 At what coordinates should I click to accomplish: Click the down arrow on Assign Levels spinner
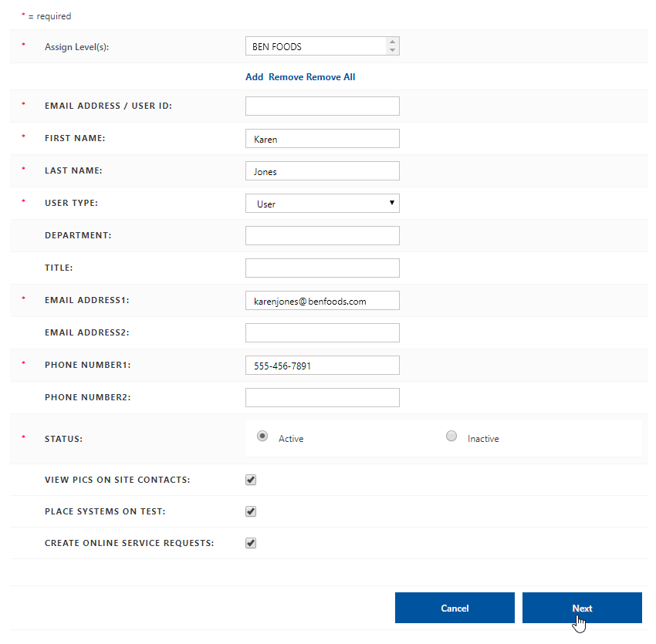(x=393, y=50)
